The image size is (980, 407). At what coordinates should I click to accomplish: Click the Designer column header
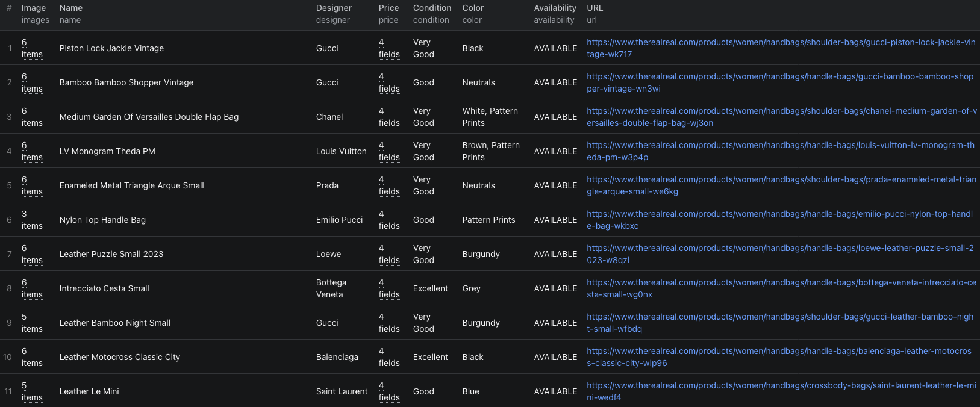[x=334, y=14]
